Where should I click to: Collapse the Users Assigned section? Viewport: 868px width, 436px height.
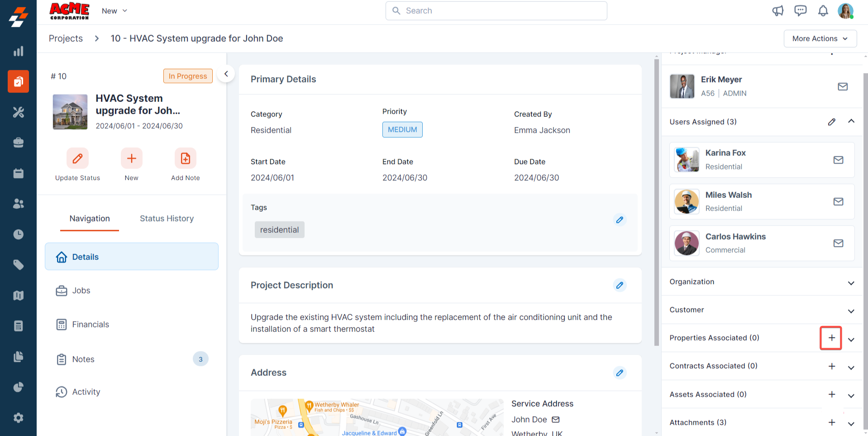(851, 121)
